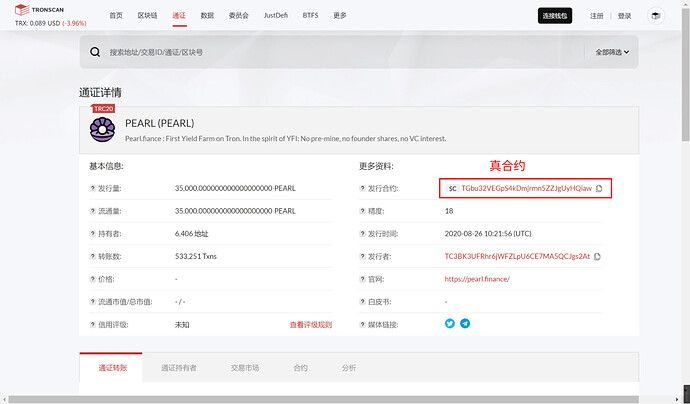Click the PEARL (PEARL) token title
Image resolution: width=690 pixels, height=404 pixels.
click(x=160, y=123)
